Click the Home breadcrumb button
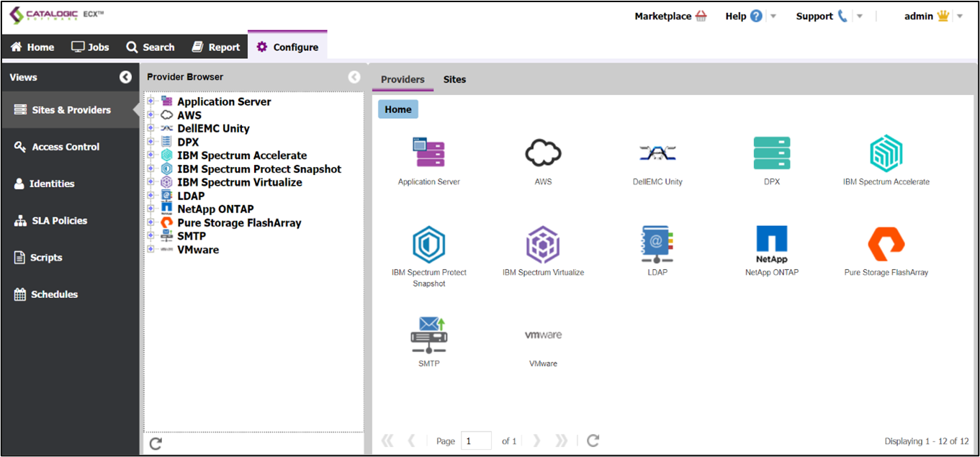Image resolution: width=980 pixels, height=457 pixels. pyautogui.click(x=398, y=109)
